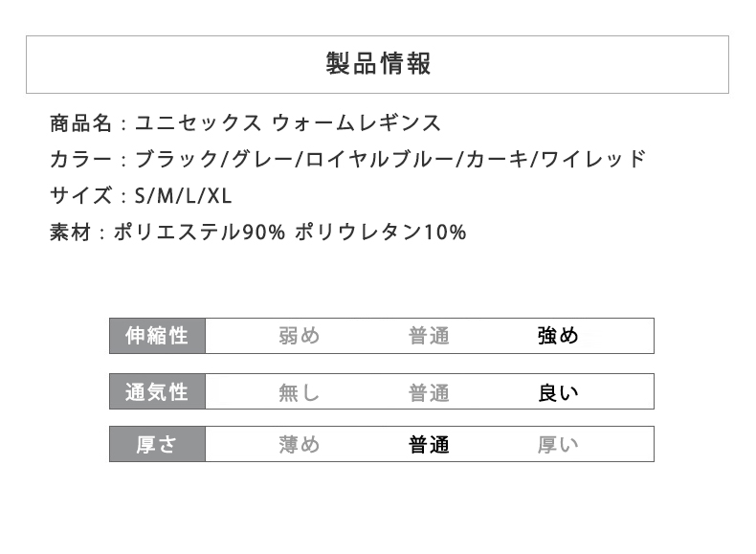Select 強め in the 伸縮性 row

[558, 336]
